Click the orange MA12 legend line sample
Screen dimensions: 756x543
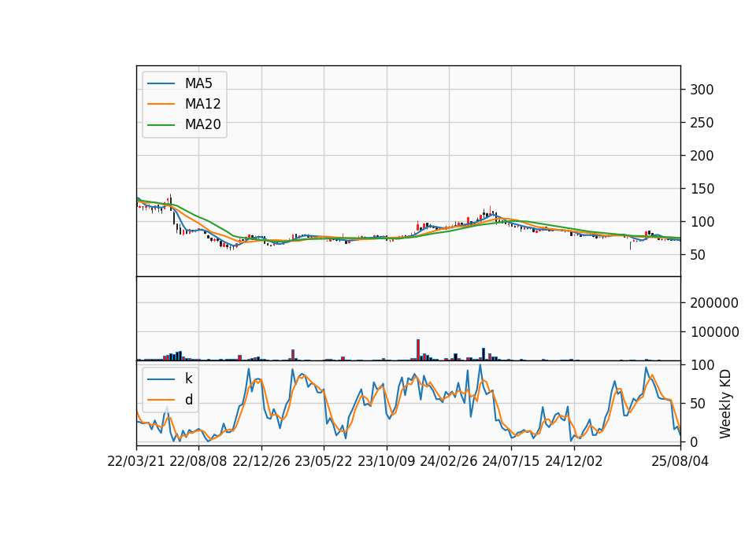(161, 104)
